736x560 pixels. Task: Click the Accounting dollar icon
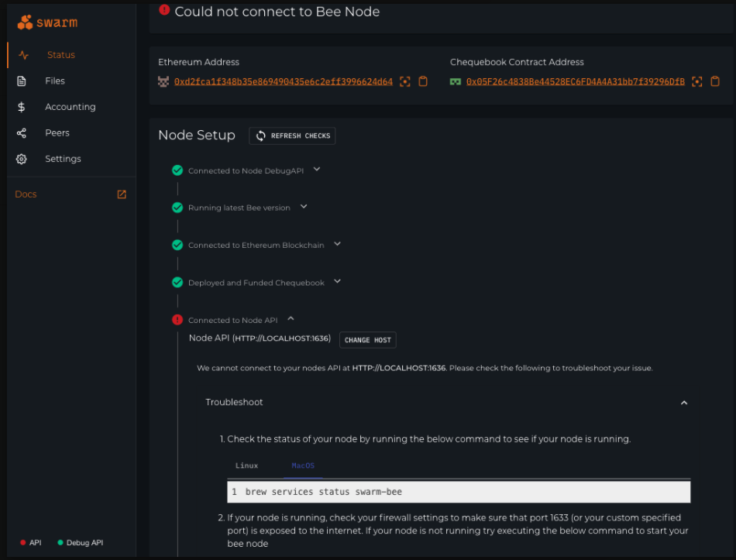pos(22,107)
